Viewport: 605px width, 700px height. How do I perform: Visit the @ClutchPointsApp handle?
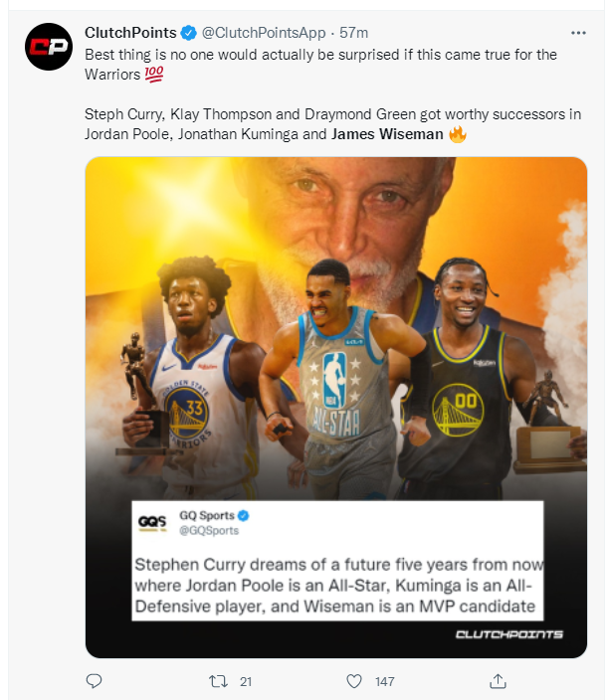(x=264, y=33)
